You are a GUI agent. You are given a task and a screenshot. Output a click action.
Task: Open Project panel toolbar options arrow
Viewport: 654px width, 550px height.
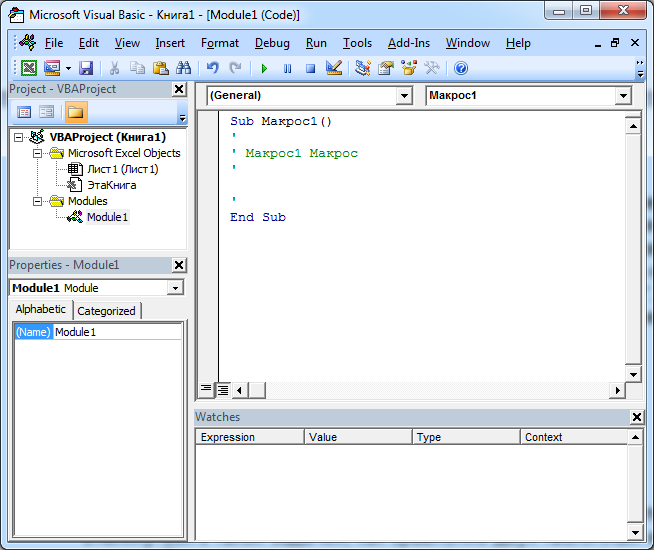coord(182,118)
